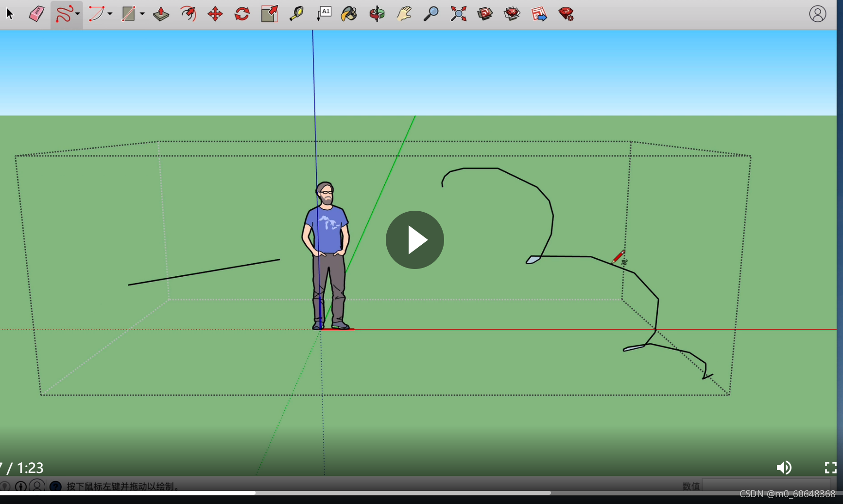Viewport: 843px width, 504px height.
Task: Activate the Push/Pull tool
Action: [x=161, y=14]
